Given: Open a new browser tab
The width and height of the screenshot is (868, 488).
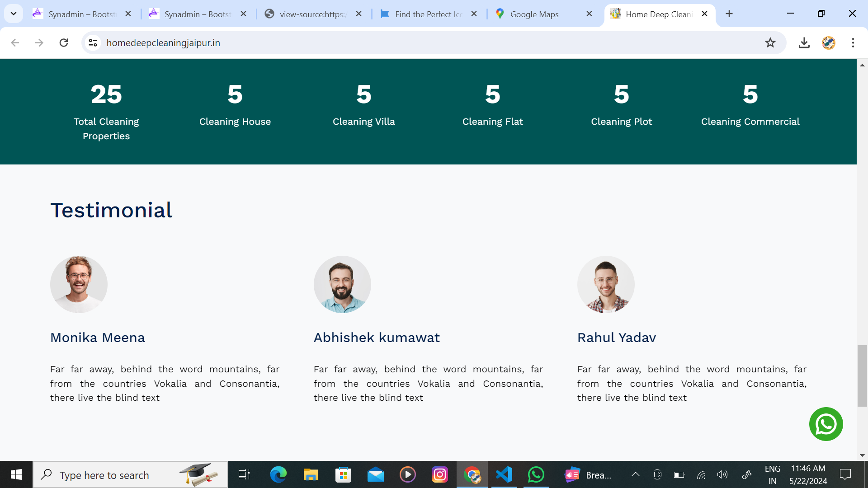Looking at the screenshot, I should click(729, 14).
